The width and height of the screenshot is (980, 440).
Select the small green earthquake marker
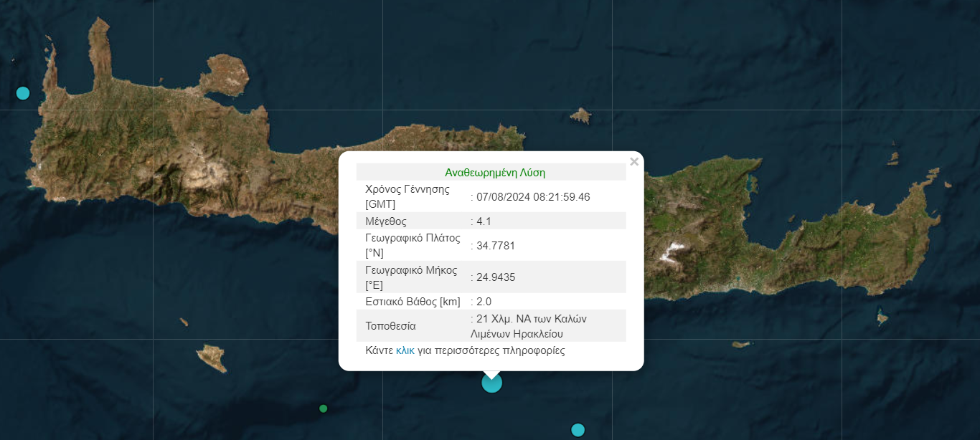click(323, 408)
